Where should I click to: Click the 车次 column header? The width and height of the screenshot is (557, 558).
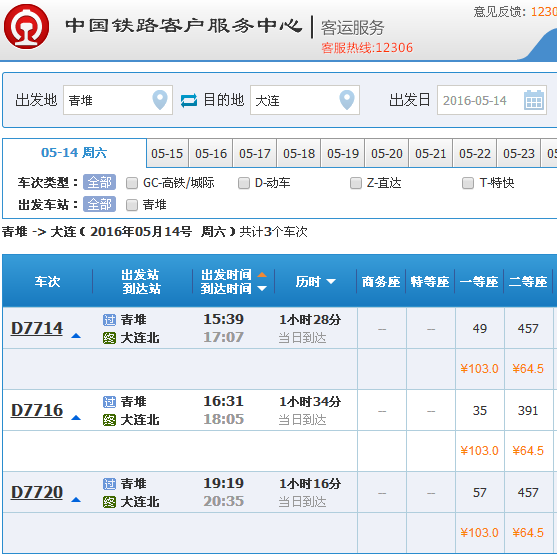point(47,281)
